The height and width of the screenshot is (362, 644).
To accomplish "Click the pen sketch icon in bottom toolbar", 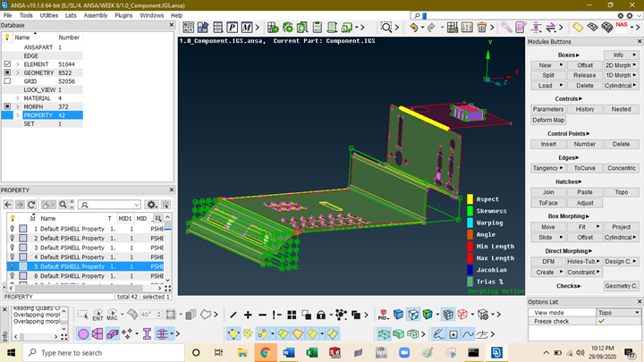I will (x=438, y=334).
